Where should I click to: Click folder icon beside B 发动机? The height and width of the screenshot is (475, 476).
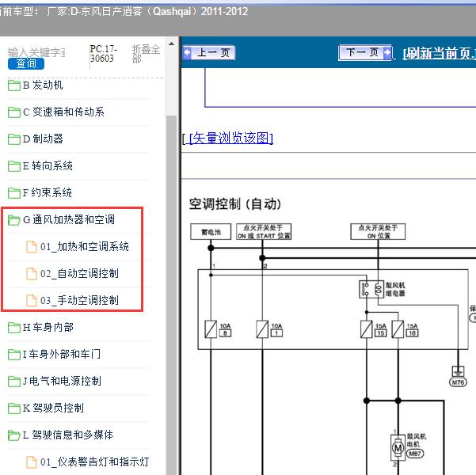(x=14, y=85)
